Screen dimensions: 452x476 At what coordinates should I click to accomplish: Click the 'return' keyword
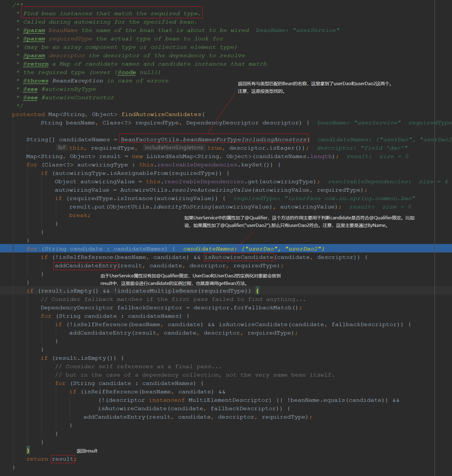tap(37, 459)
